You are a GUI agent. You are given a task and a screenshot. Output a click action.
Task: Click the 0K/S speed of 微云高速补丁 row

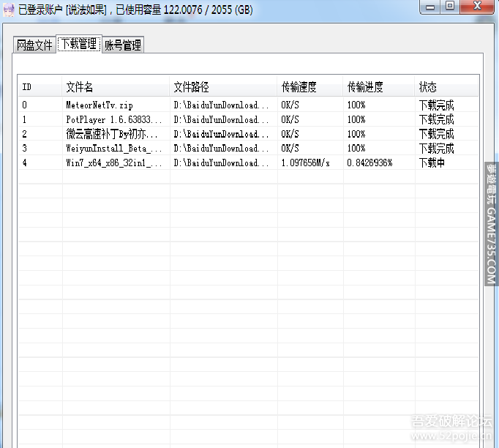pyautogui.click(x=290, y=134)
